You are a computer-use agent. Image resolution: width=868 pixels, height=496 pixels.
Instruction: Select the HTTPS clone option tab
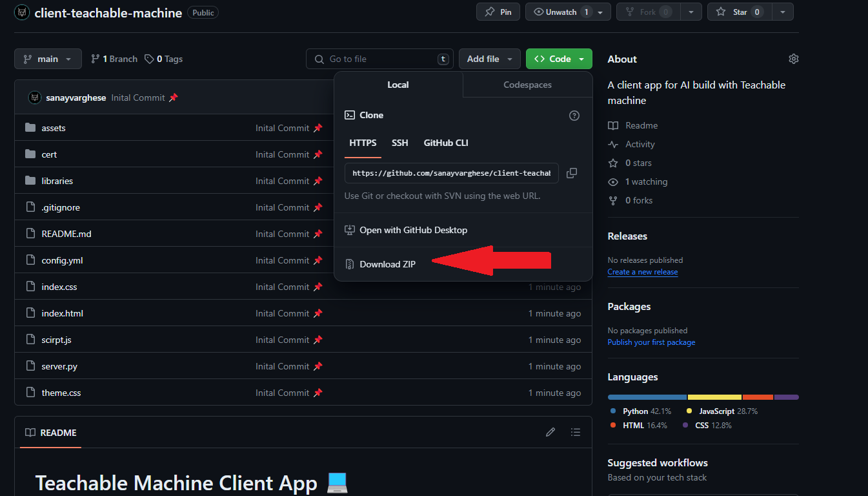coord(363,143)
